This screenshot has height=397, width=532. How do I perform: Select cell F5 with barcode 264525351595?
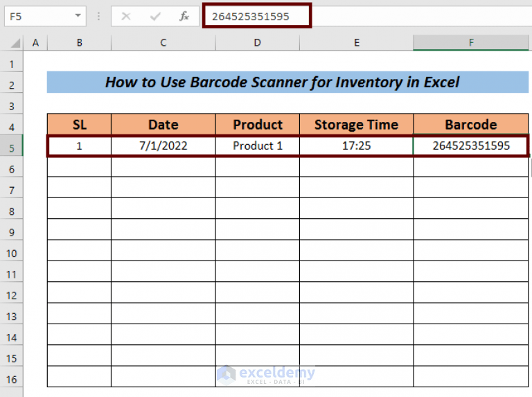click(471, 146)
